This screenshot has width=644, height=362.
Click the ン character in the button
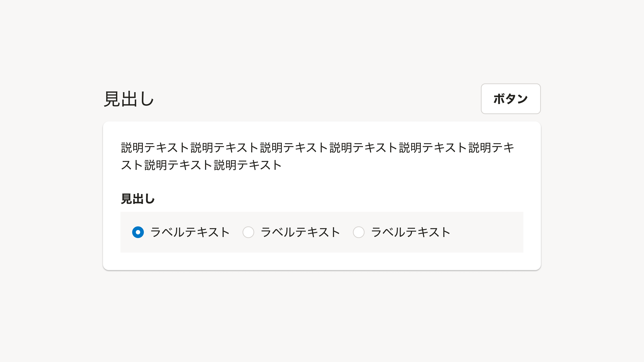coord(522,99)
